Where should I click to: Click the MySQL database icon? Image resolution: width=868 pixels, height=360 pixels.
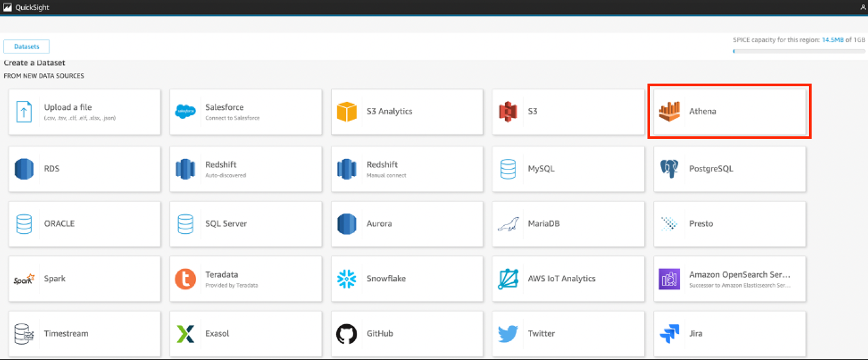coord(508,169)
